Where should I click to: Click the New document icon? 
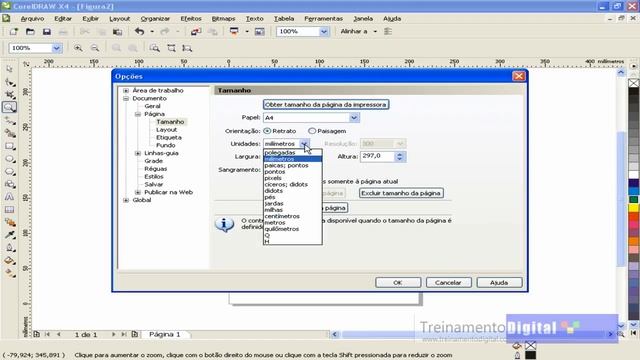pos(13,31)
